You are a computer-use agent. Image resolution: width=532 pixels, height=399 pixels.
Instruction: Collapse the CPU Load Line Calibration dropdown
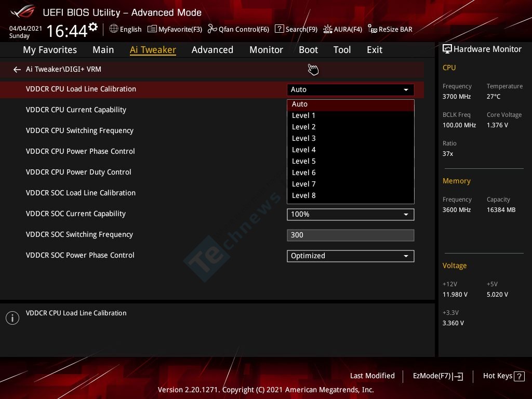coord(351,90)
